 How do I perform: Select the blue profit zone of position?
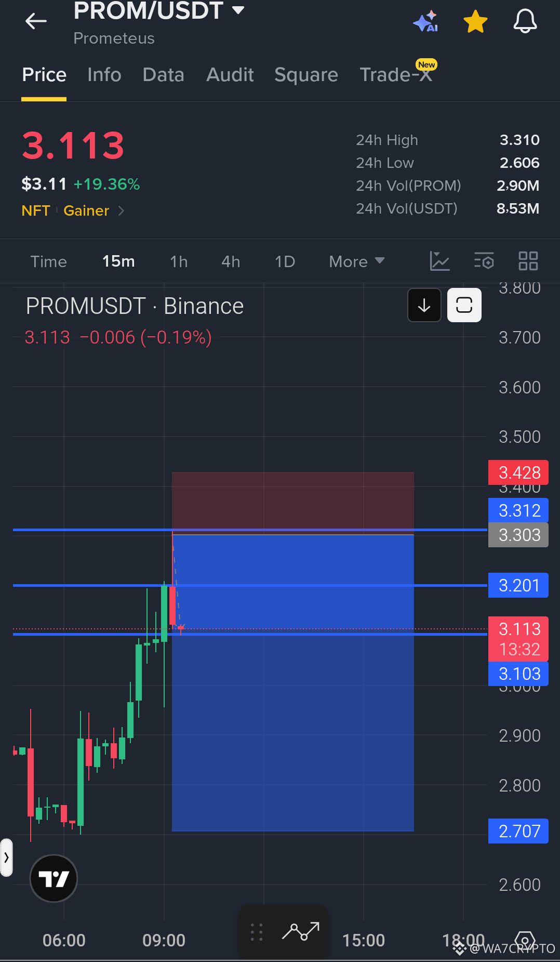click(293, 682)
